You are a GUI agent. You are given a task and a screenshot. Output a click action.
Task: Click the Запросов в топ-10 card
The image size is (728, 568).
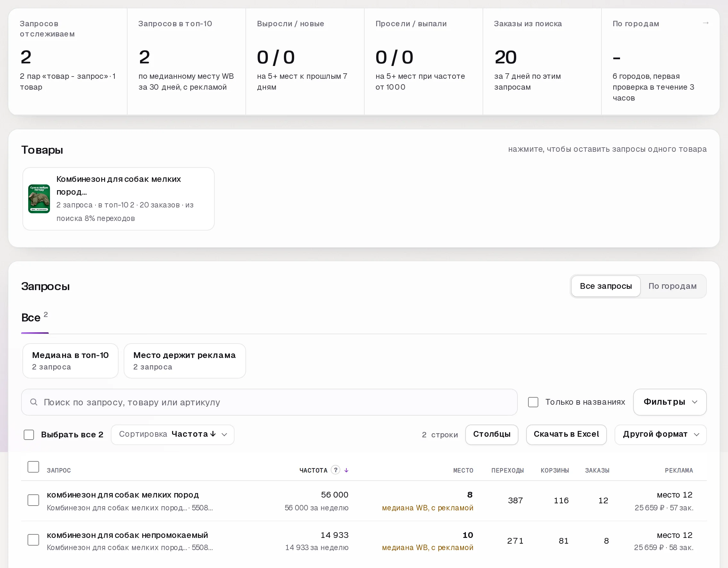186,61
